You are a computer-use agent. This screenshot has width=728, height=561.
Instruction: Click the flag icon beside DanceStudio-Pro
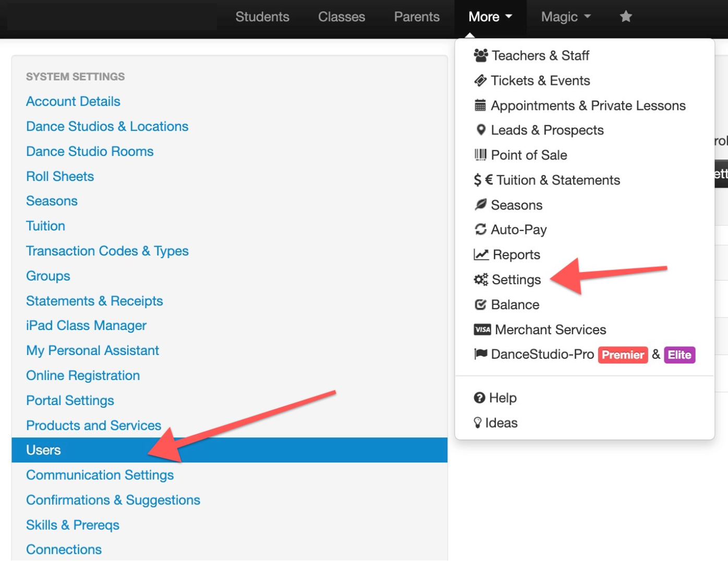point(480,354)
